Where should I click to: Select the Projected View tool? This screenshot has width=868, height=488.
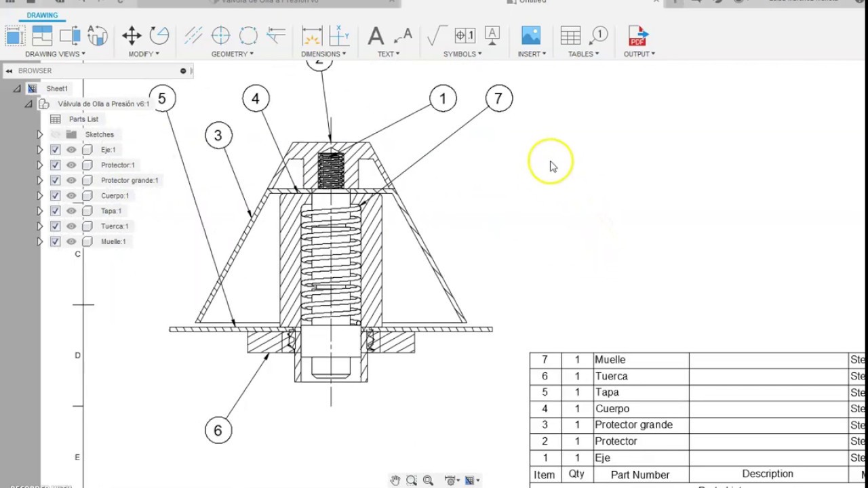[x=42, y=35]
